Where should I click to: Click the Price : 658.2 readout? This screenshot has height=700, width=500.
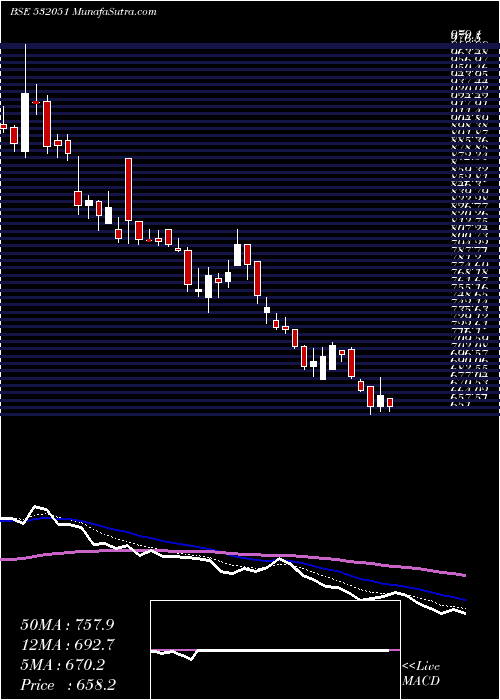(x=68, y=685)
